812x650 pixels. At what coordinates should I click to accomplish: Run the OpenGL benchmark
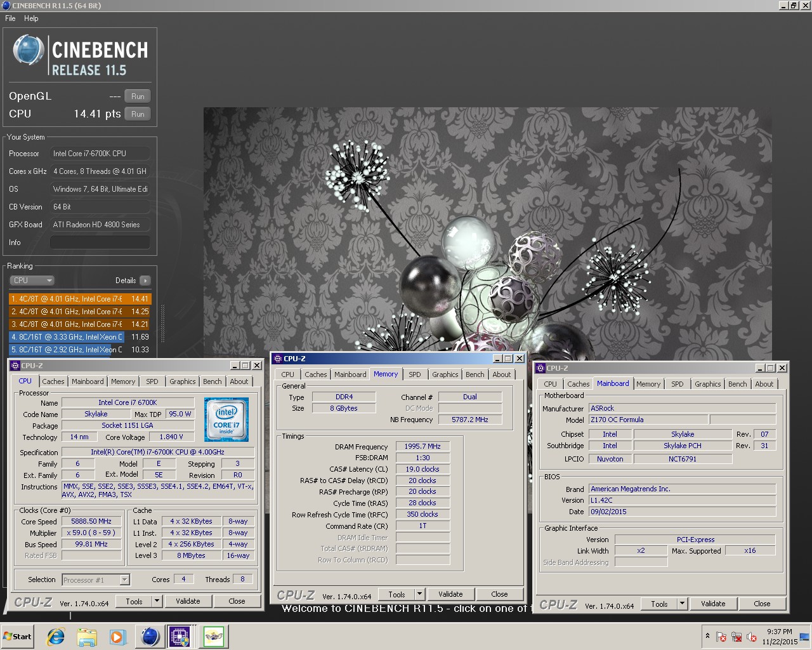(138, 96)
